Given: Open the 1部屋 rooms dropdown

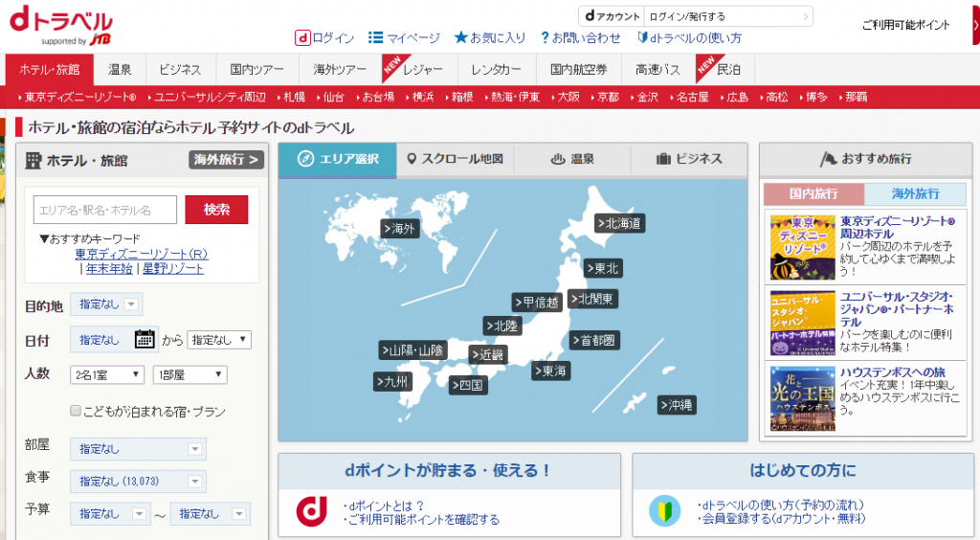Looking at the screenshot, I should [190, 375].
